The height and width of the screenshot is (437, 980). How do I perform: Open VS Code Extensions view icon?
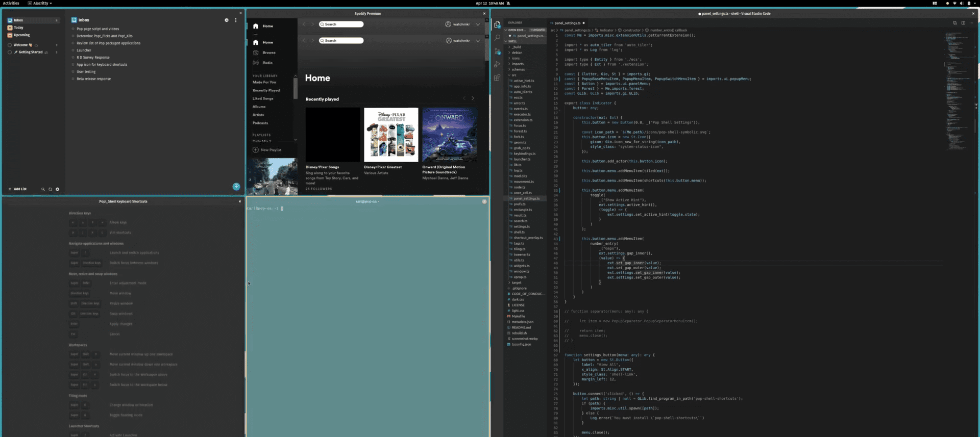coord(497,78)
